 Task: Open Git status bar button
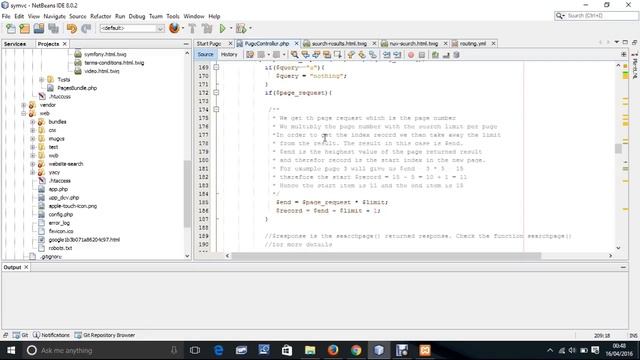coord(20,335)
